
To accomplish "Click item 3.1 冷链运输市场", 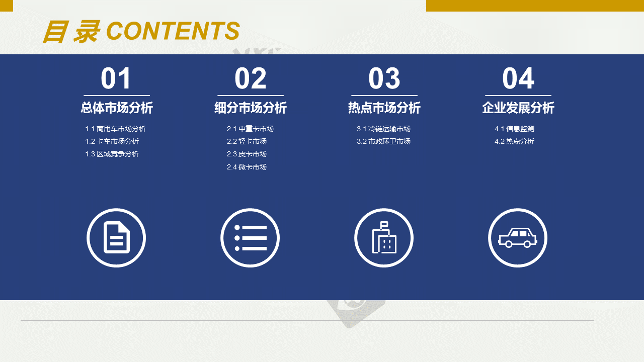I will pyautogui.click(x=383, y=129).
